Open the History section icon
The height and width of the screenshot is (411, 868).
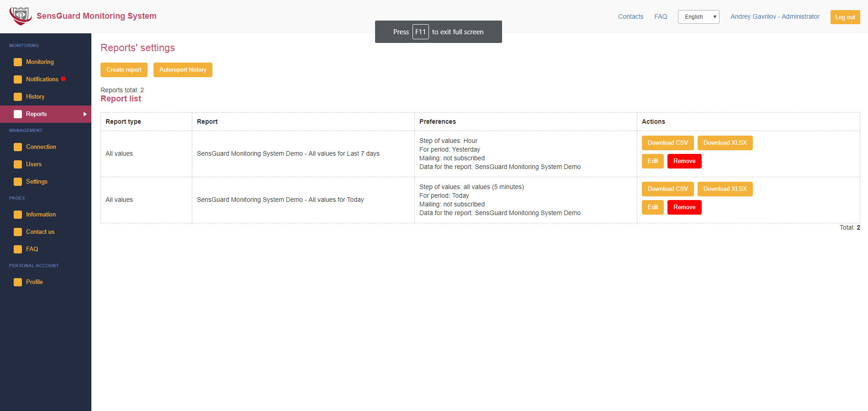click(18, 96)
